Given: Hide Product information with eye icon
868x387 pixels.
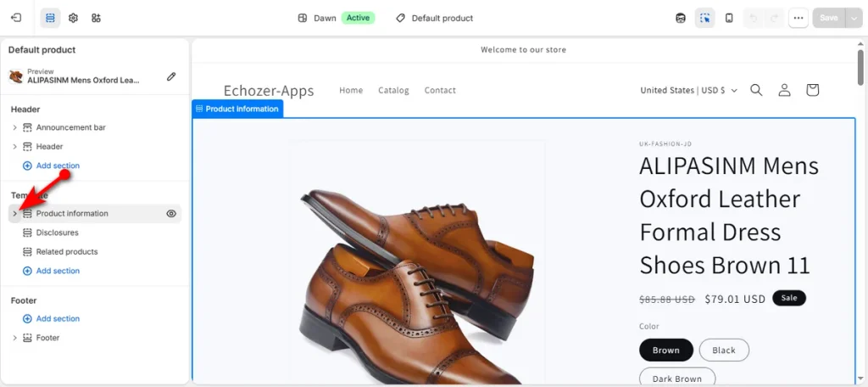Looking at the screenshot, I should pyautogui.click(x=171, y=214).
